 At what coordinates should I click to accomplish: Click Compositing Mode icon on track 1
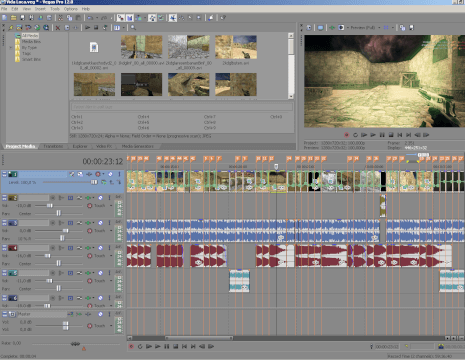[x=104, y=182]
